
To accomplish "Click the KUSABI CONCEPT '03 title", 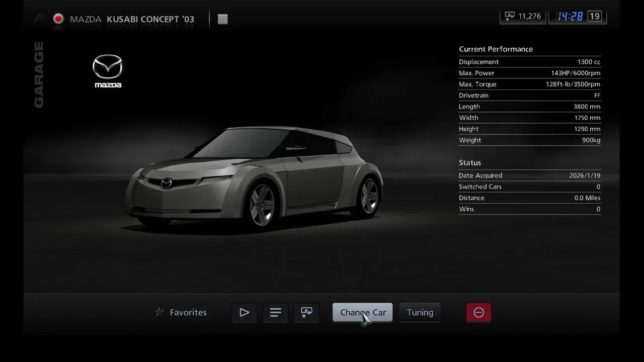I will 150,19.
